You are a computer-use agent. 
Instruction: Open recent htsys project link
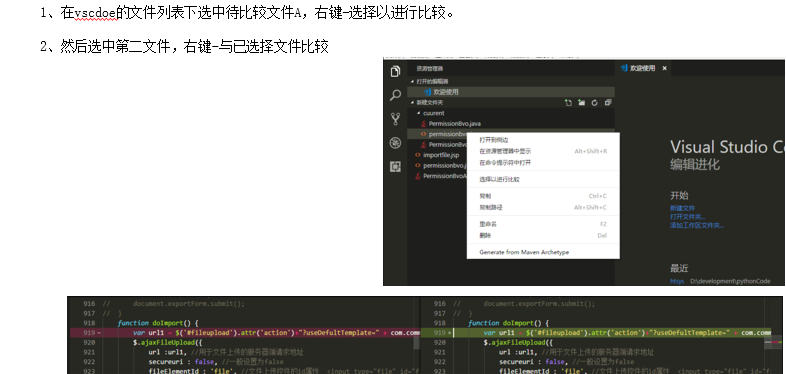pos(677,281)
